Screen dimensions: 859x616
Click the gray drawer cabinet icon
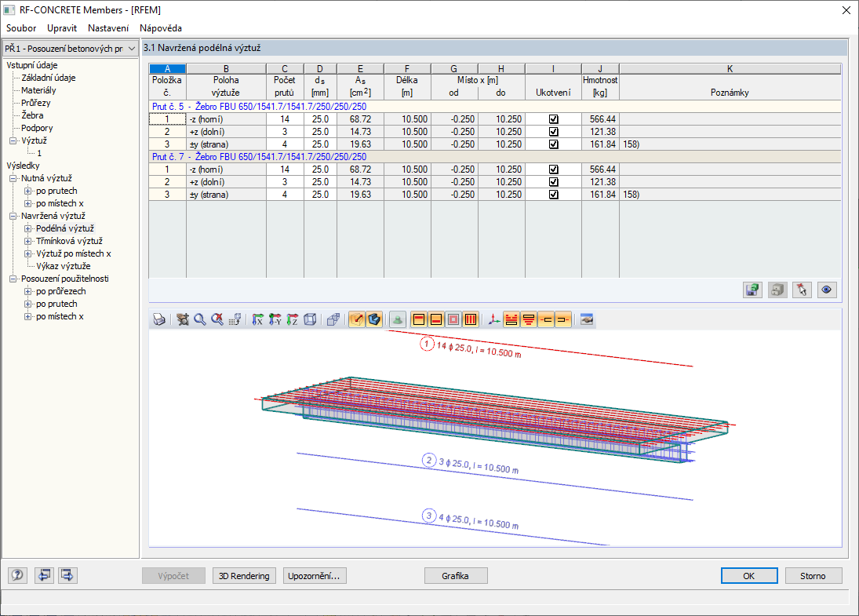point(777,290)
